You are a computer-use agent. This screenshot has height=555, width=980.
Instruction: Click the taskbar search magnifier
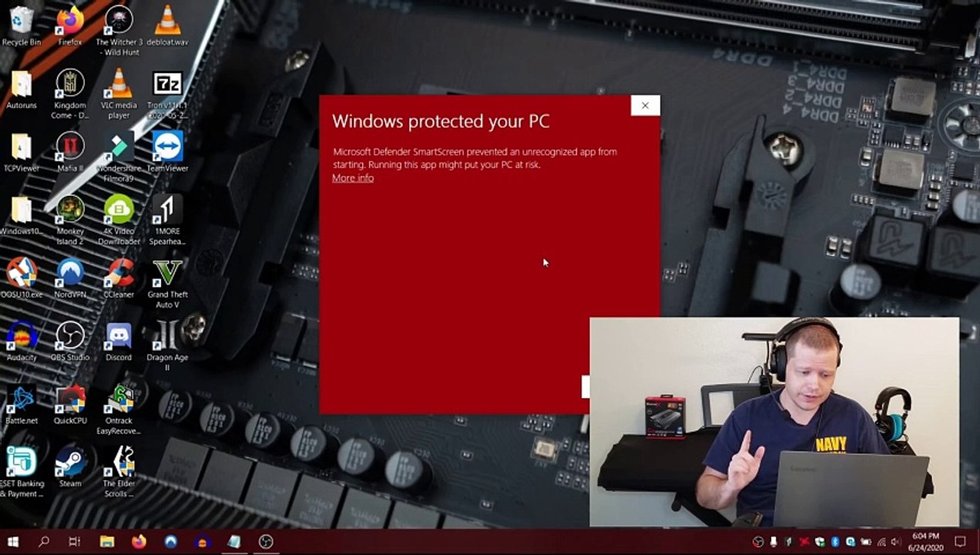(x=44, y=542)
